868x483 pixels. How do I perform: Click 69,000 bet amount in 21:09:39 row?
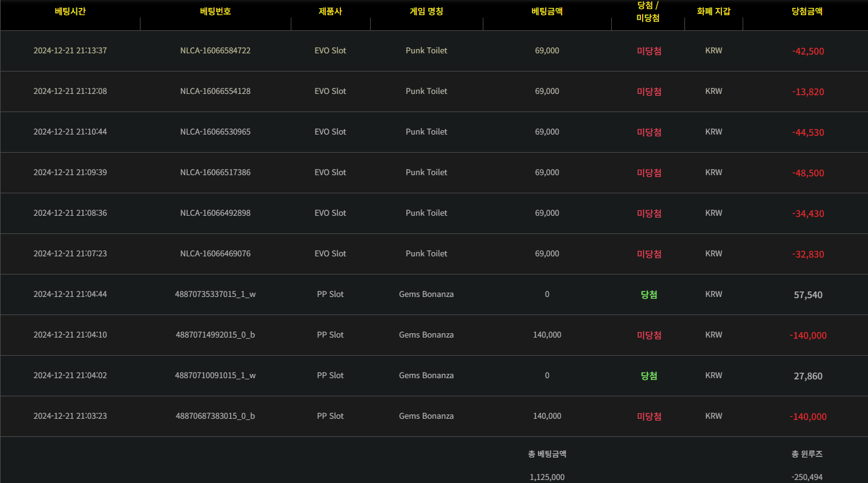coord(547,173)
